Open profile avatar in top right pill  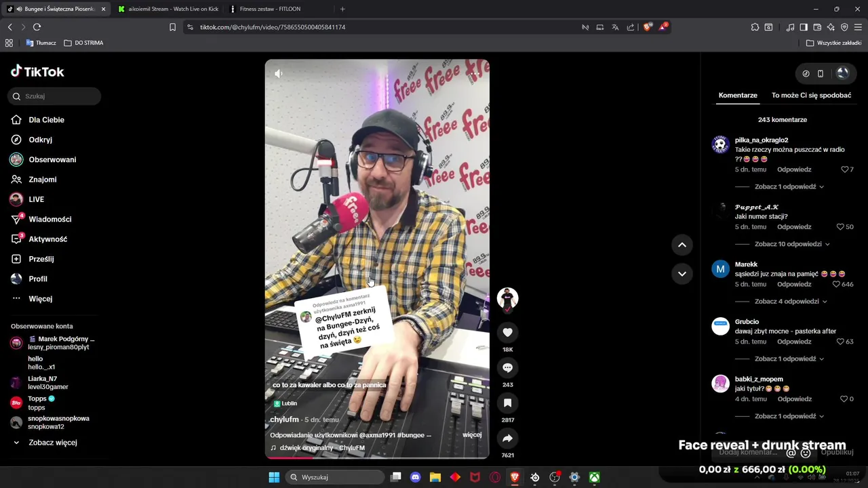(x=843, y=73)
